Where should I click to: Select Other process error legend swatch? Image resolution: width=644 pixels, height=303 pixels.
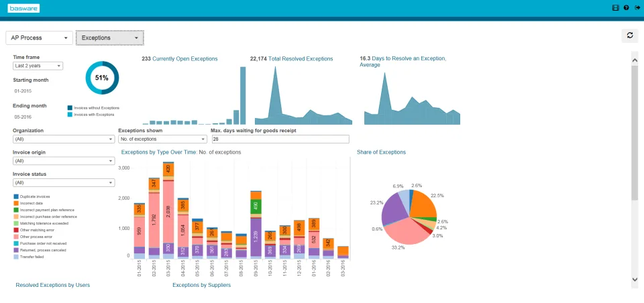point(16,237)
